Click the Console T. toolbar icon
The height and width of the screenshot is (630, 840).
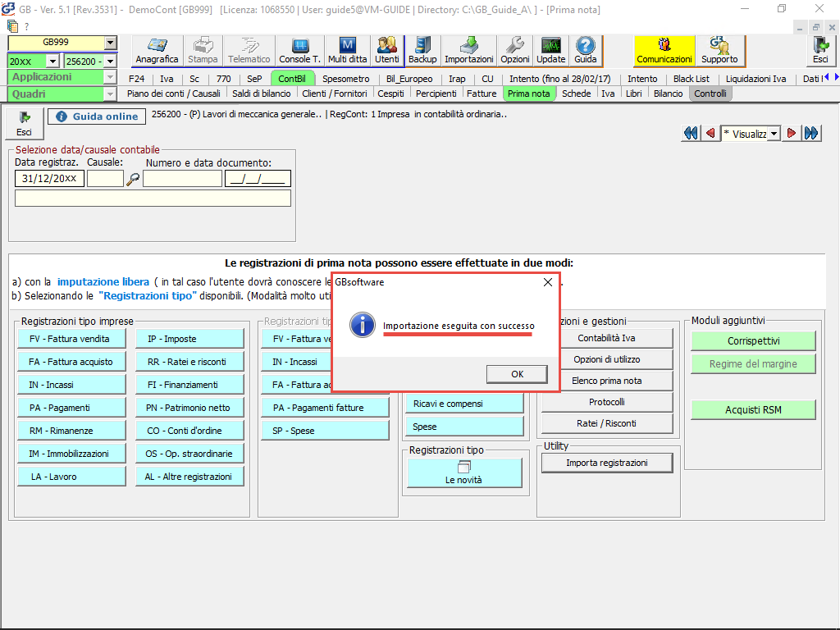(x=299, y=51)
